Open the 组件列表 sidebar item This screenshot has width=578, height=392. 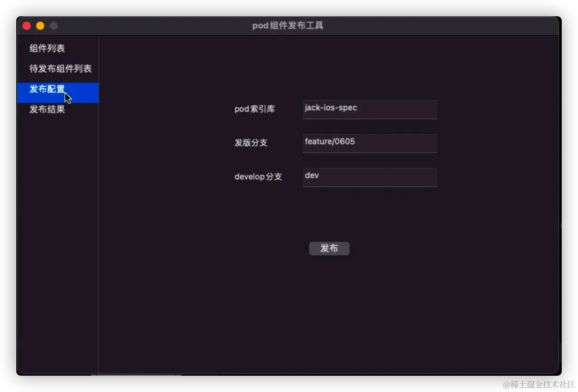pyautogui.click(x=58, y=48)
